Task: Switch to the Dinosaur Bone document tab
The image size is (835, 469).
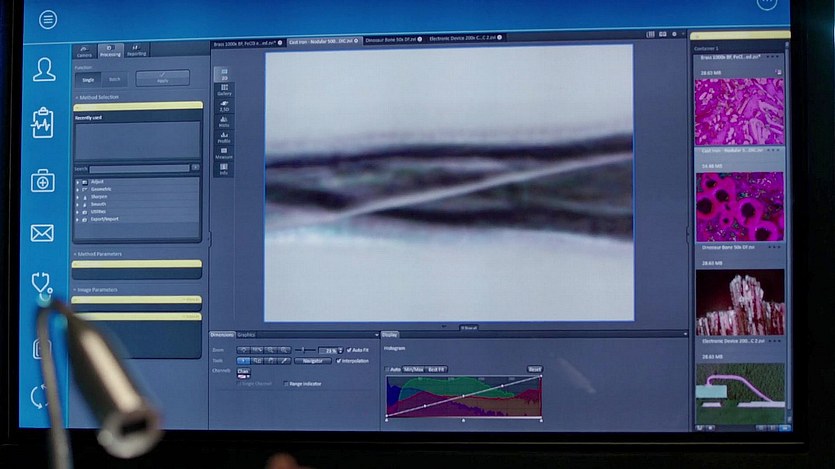Action: point(393,41)
